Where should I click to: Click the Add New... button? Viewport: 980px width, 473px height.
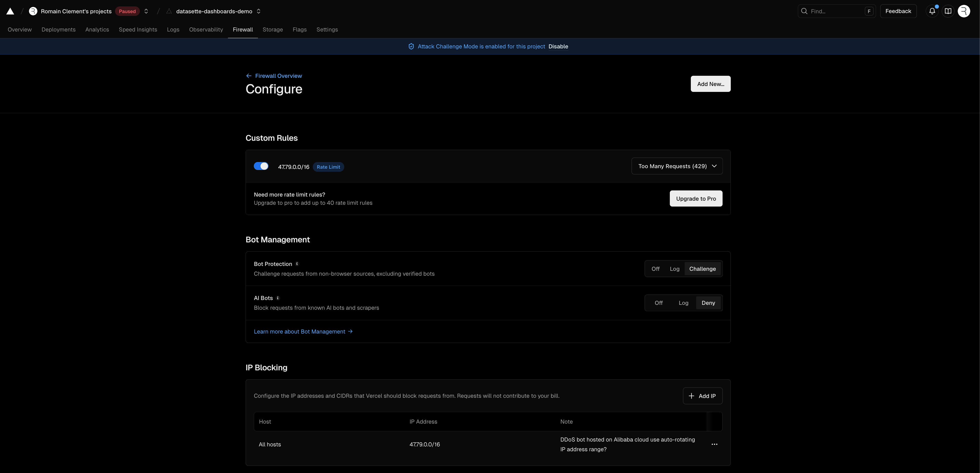[711, 84]
